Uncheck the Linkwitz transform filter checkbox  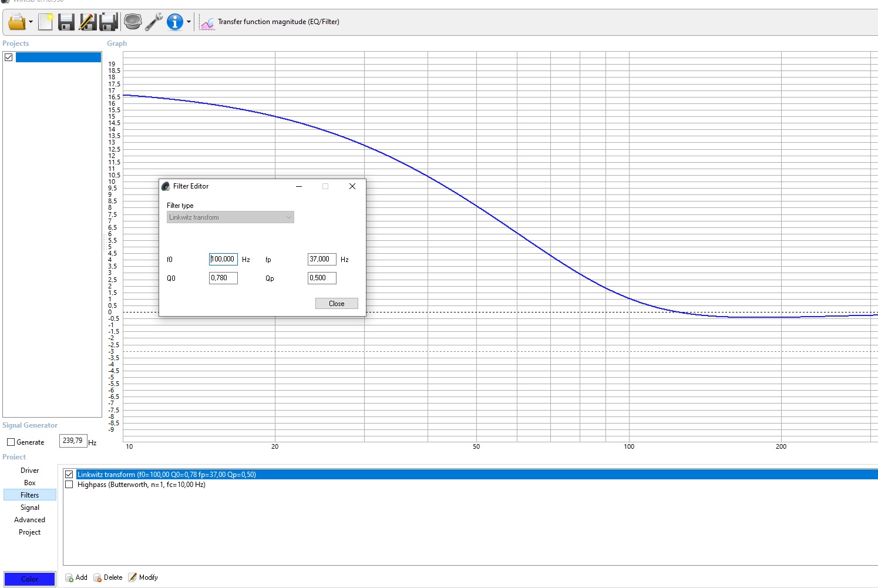point(69,475)
